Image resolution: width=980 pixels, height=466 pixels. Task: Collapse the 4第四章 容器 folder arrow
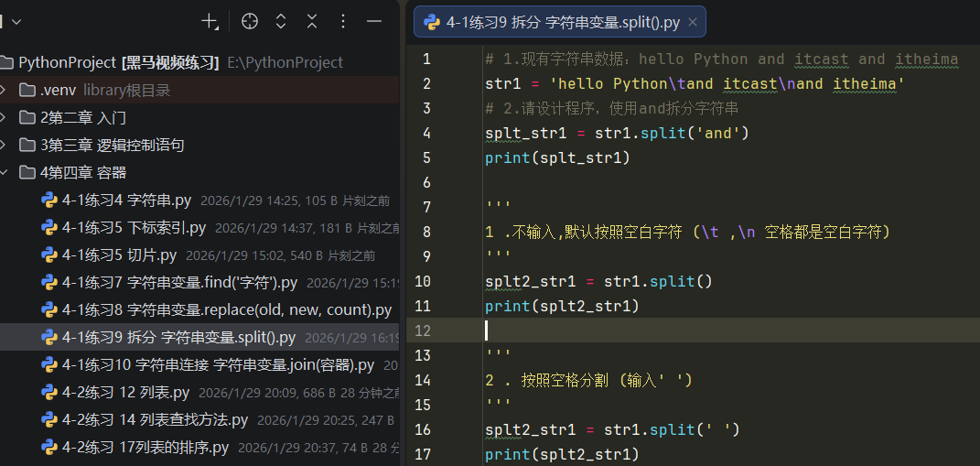coord(3,173)
